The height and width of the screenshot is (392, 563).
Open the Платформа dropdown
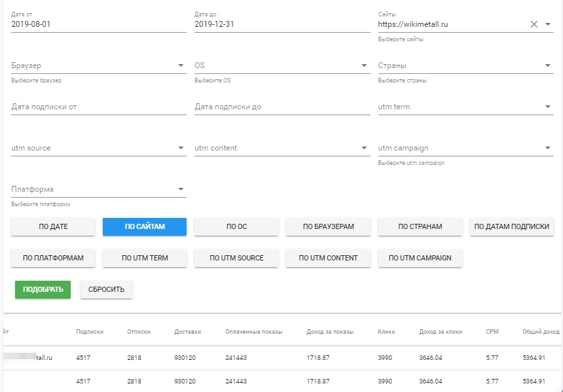181,190
